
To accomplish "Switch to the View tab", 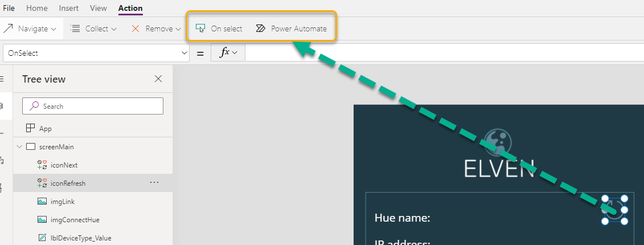I will (x=98, y=8).
